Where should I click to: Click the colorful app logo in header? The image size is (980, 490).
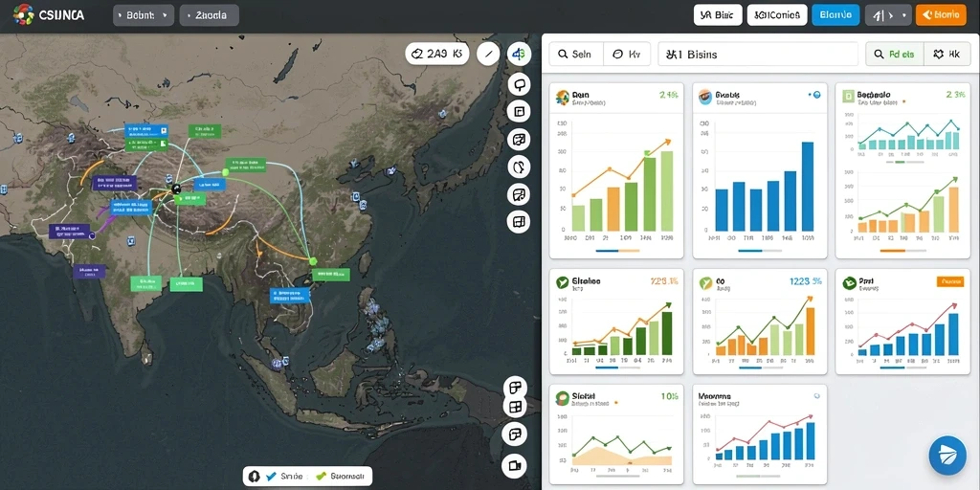23,14
